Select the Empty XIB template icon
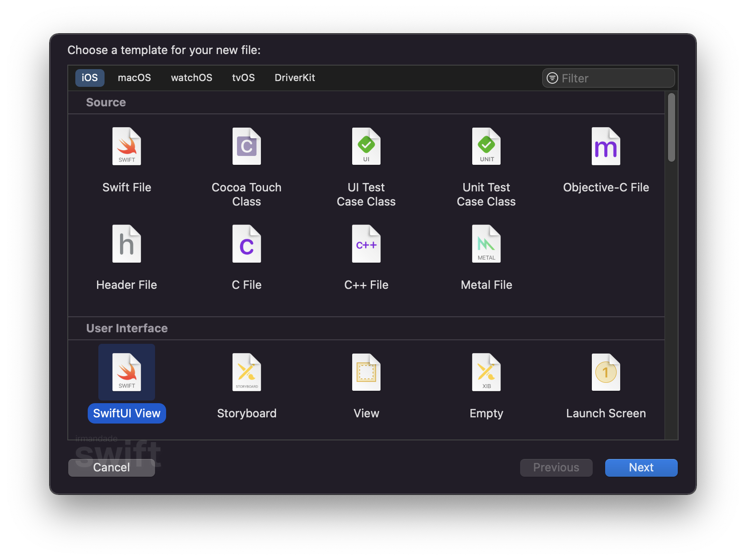Image resolution: width=746 pixels, height=560 pixels. (486, 372)
